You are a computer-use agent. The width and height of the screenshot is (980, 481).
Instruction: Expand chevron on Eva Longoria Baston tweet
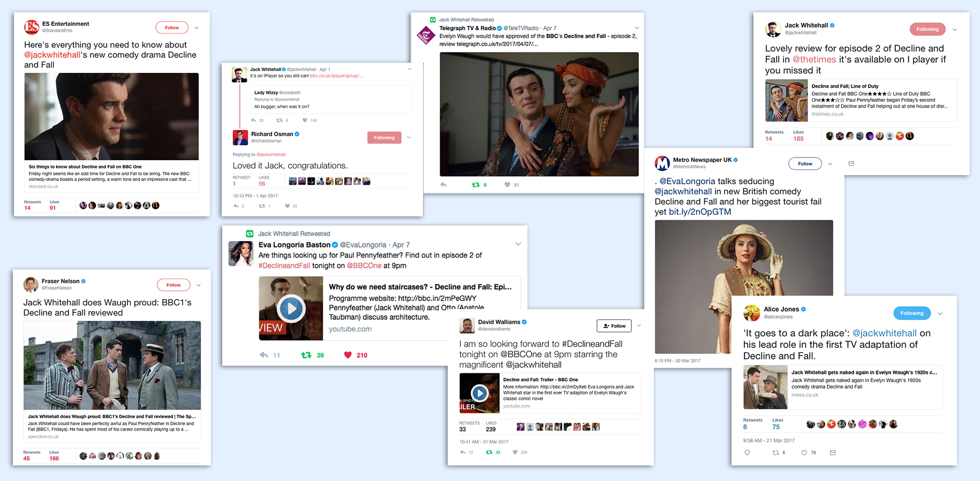pos(518,244)
